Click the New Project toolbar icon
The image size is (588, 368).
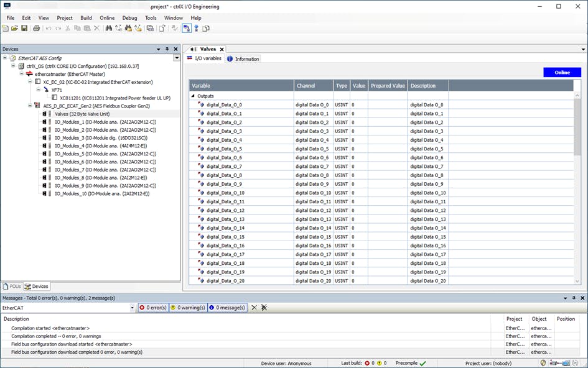5,28
